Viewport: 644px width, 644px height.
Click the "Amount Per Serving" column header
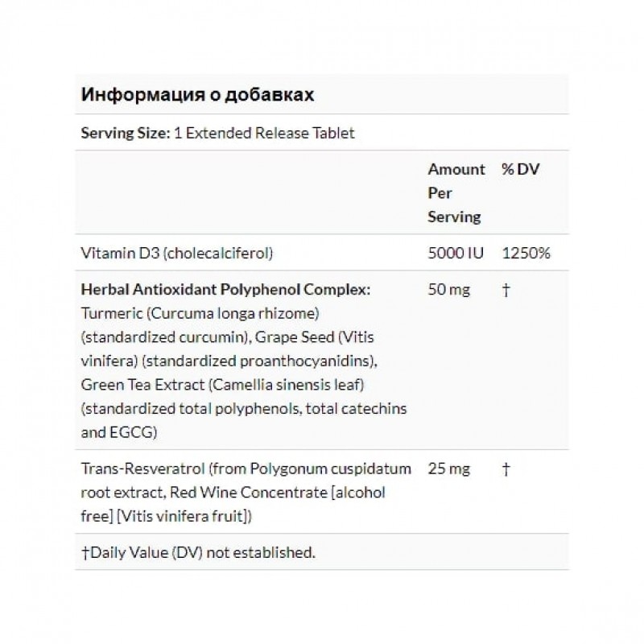tap(456, 193)
